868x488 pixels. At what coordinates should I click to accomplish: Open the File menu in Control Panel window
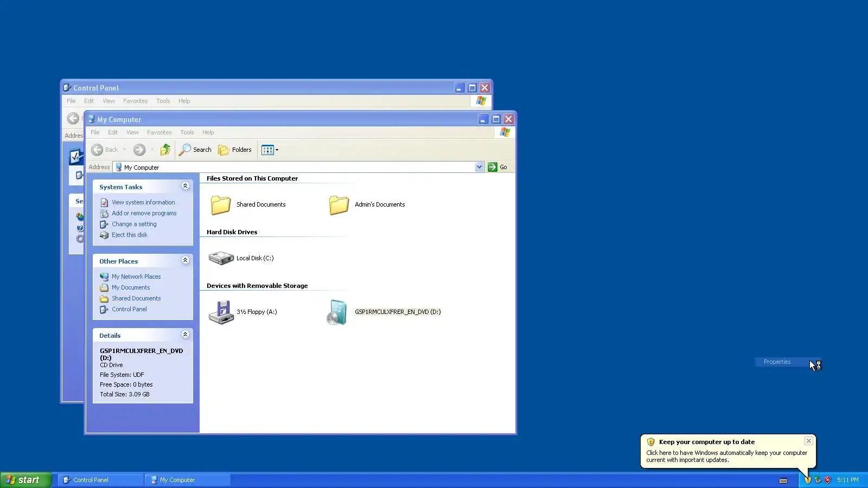pos(71,101)
